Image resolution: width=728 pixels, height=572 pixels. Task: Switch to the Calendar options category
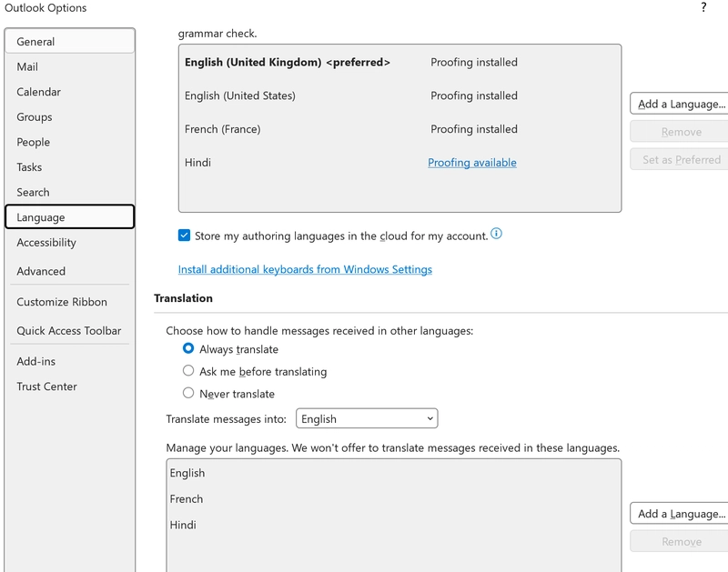[39, 92]
